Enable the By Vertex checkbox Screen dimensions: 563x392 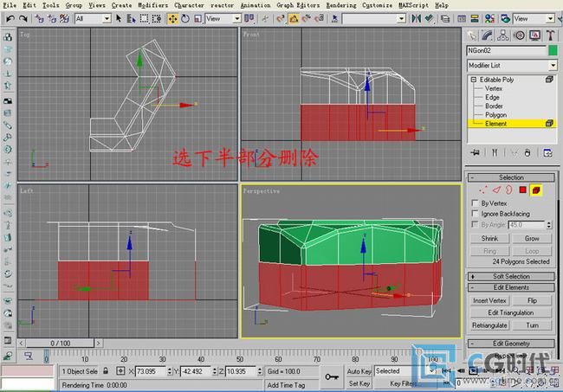click(x=475, y=203)
